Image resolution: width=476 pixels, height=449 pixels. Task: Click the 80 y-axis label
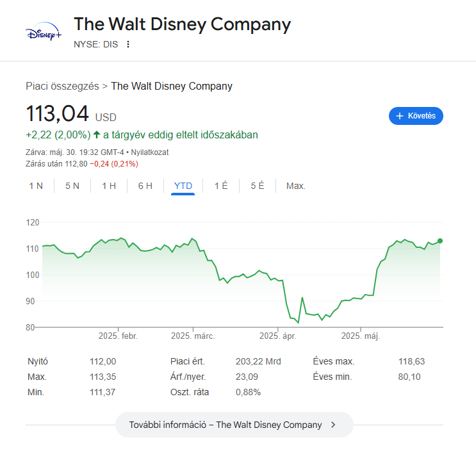(30, 327)
